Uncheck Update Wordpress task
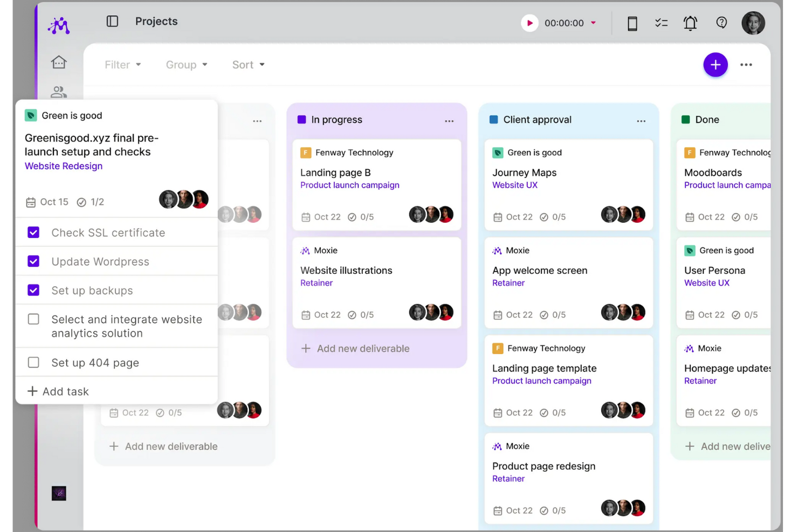798x532 pixels. pos(33,261)
